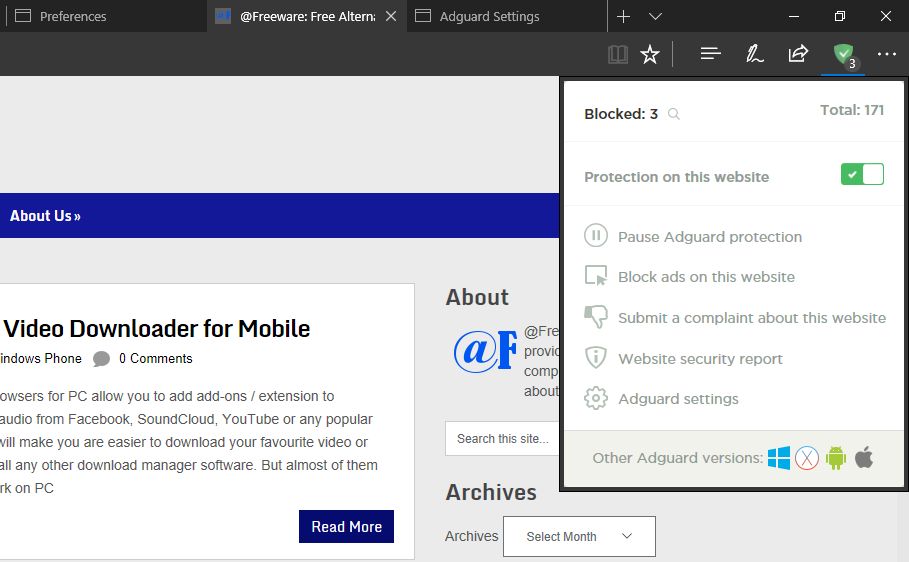Click the Make a Web Note pen icon

pyautogui.click(x=755, y=54)
